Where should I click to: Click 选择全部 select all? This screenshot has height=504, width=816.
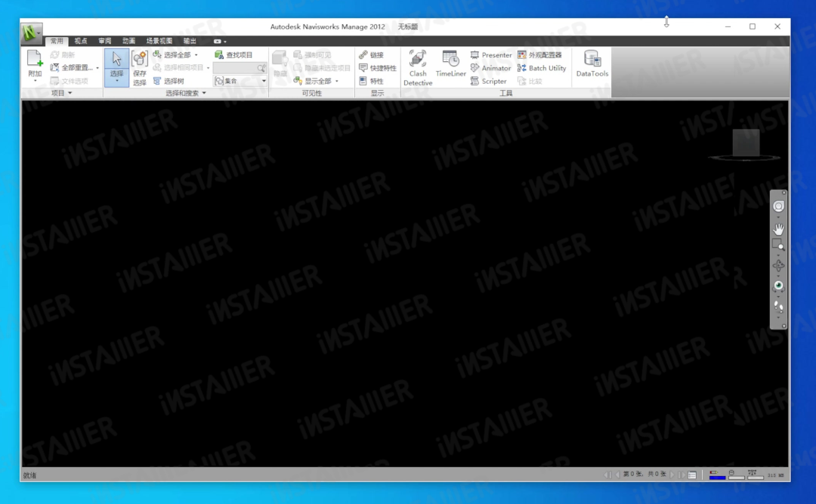coord(172,54)
